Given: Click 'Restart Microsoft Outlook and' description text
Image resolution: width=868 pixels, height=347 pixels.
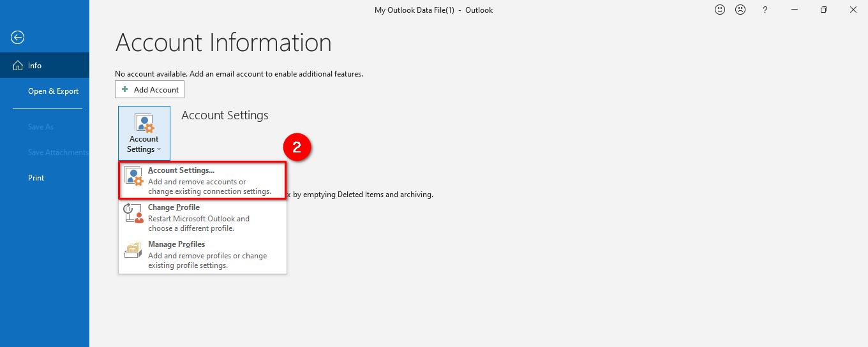Looking at the screenshot, I should coord(198,219).
